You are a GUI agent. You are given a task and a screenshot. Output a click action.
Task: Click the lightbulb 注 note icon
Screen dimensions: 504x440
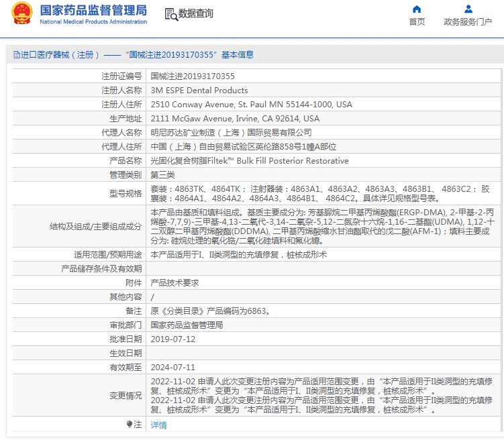coord(130,425)
